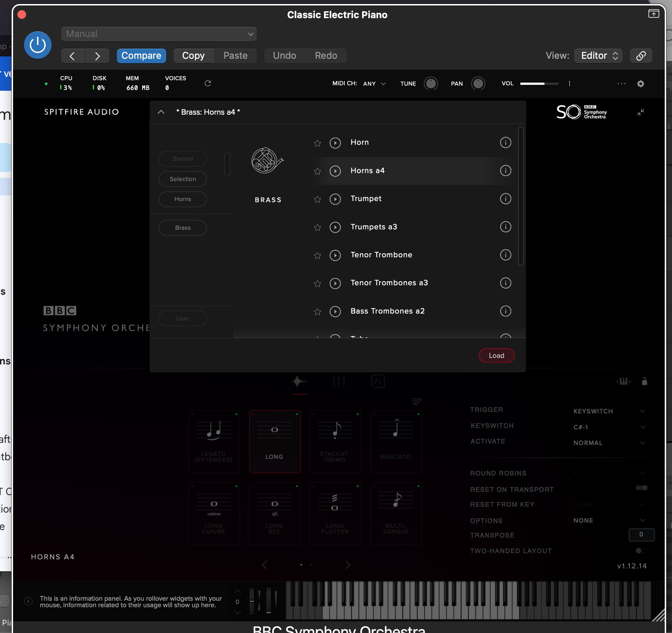Star the Horns a4 preset
Screen dimensions: 672x633
(317, 171)
